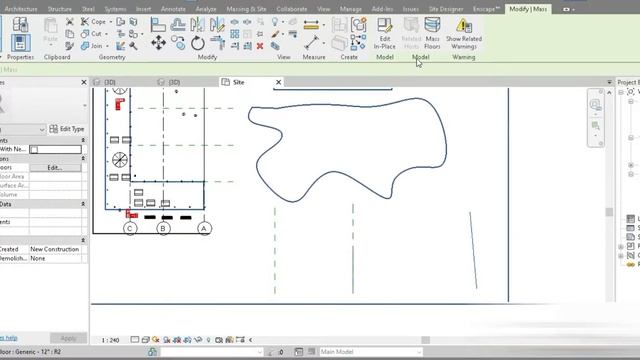Collapse the Phasing section in Properties
The width and height of the screenshot is (640, 360).
point(83,240)
